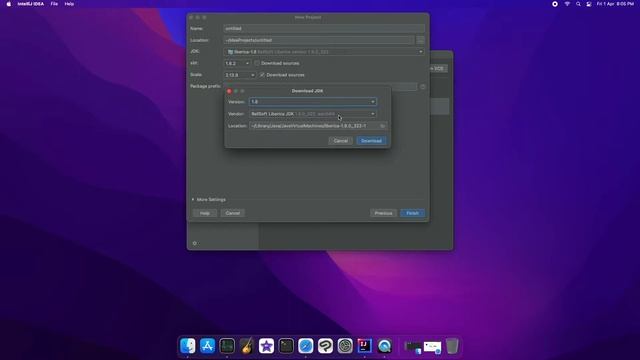
Task: Click Download button in Download JDK dialog
Action: coord(371,141)
